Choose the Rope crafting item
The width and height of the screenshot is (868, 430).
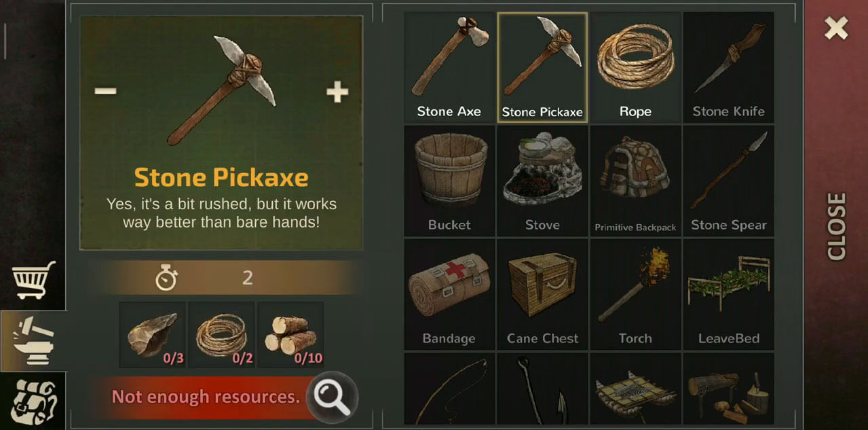coord(635,67)
